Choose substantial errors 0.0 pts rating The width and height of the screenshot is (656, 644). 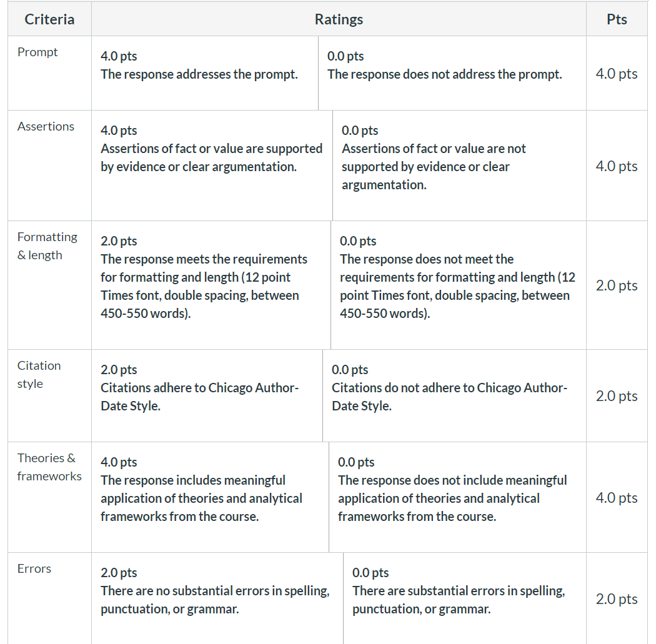(x=465, y=598)
